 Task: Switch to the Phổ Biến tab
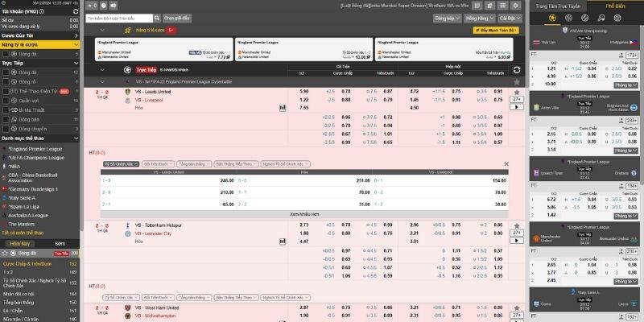coord(615,5)
